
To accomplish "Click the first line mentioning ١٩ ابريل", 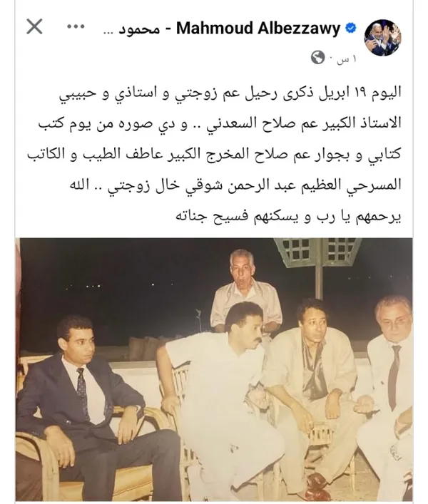I will (230, 93).
